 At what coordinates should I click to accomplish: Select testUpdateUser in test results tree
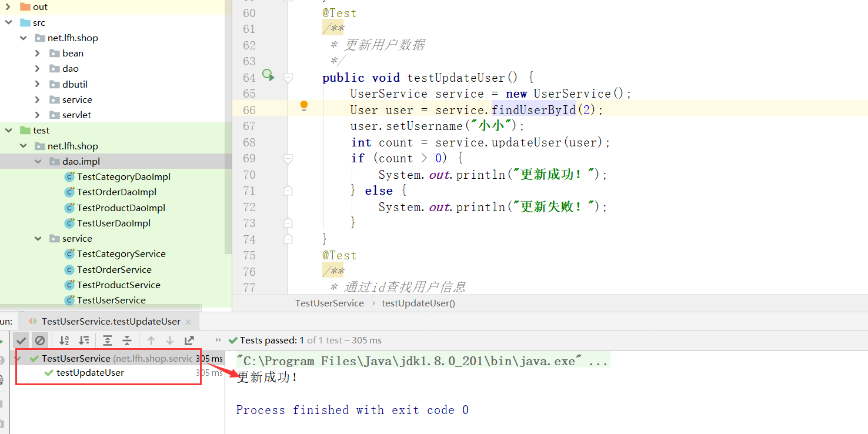90,373
